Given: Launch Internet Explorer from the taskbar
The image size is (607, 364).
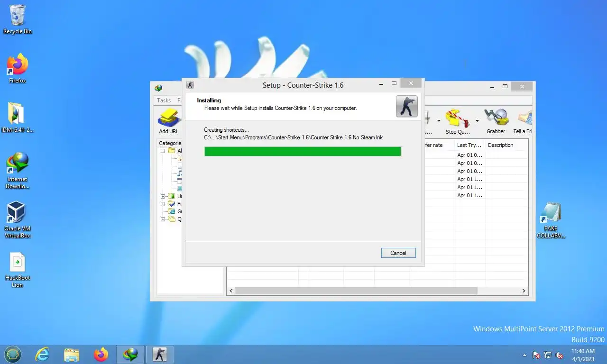Looking at the screenshot, I should tap(42, 354).
